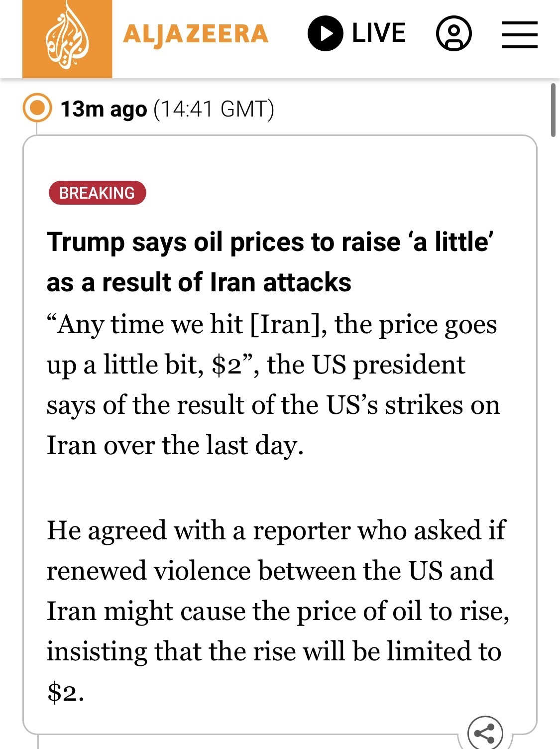560x749 pixels.
Task: Click the "as a result of Iran attacks" headline line
Action: (199, 282)
